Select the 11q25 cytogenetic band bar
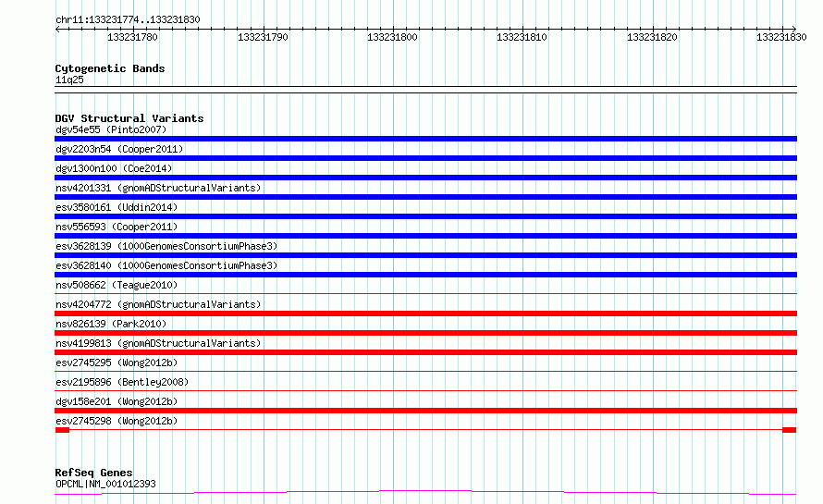This screenshot has width=823, height=504. click(x=425, y=90)
